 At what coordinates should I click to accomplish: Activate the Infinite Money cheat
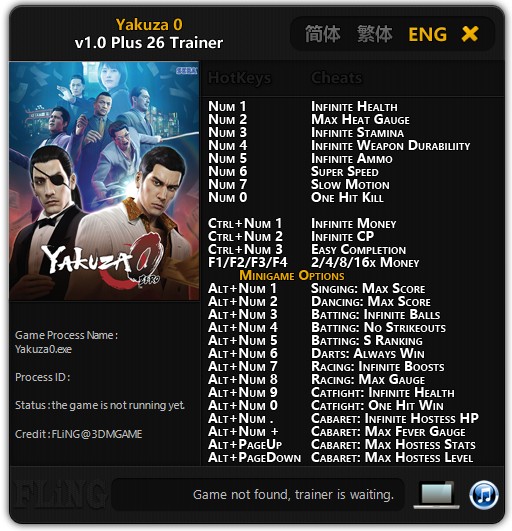(x=354, y=224)
